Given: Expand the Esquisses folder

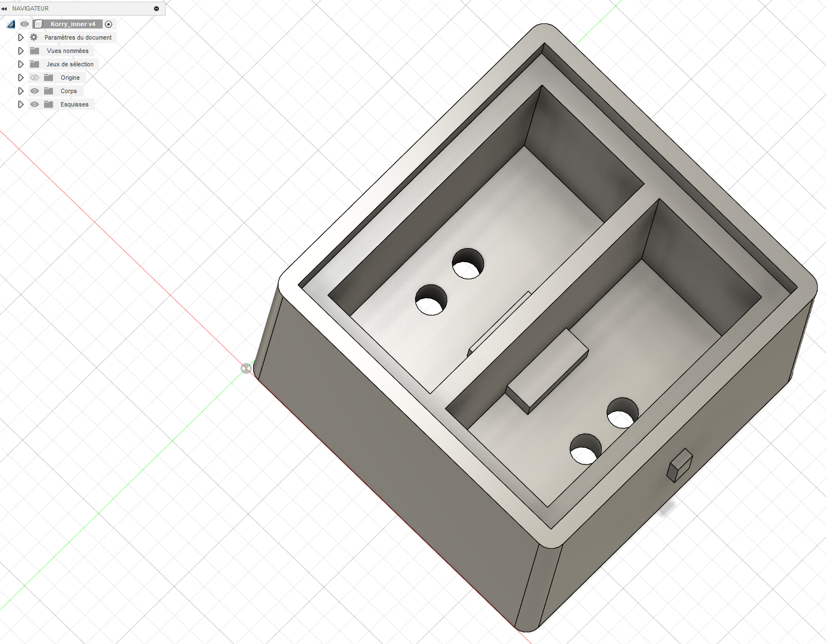Looking at the screenshot, I should (x=21, y=104).
